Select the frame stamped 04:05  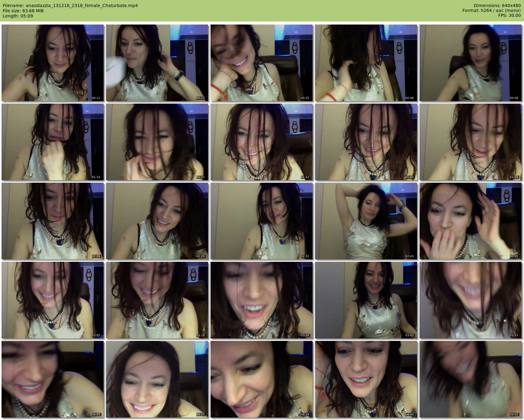coord(53,379)
